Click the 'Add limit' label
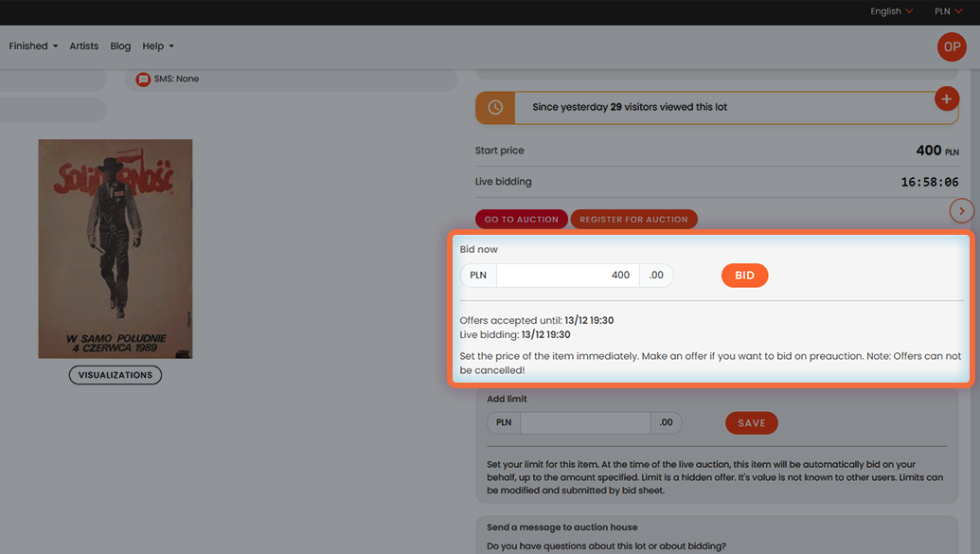 (507, 399)
